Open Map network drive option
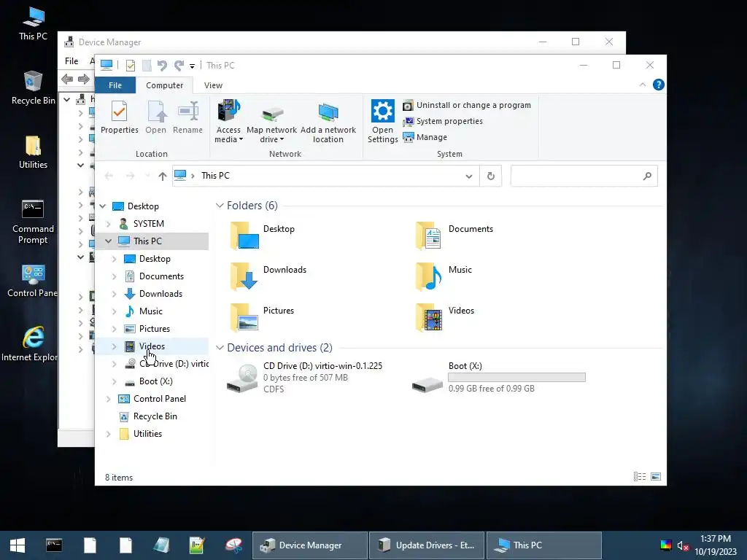Image resolution: width=747 pixels, height=560 pixels. tap(271, 122)
